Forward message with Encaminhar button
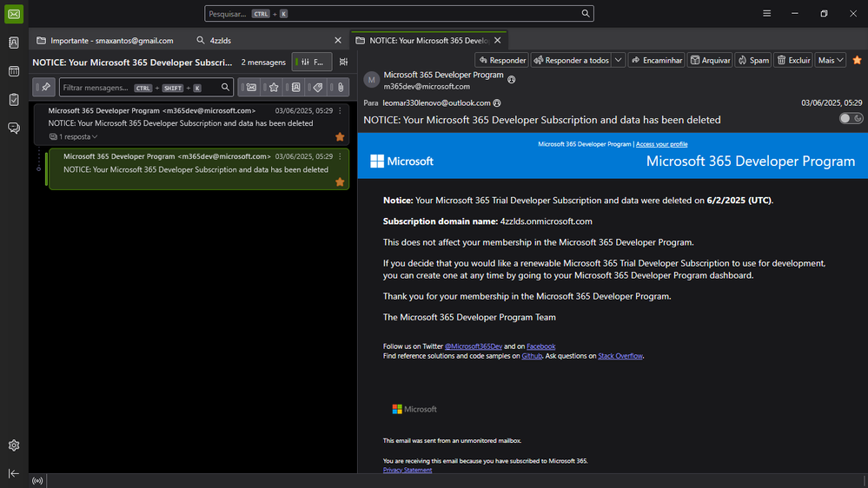 click(657, 60)
